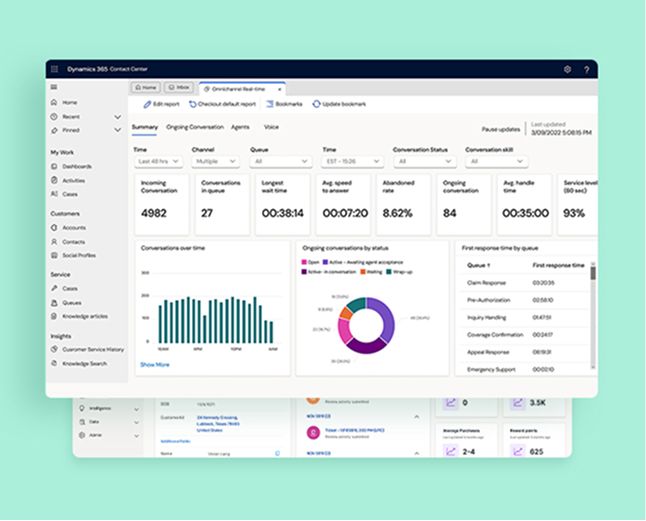
Task: Close the Omnichannel Real-time tab
Action: 280,89
